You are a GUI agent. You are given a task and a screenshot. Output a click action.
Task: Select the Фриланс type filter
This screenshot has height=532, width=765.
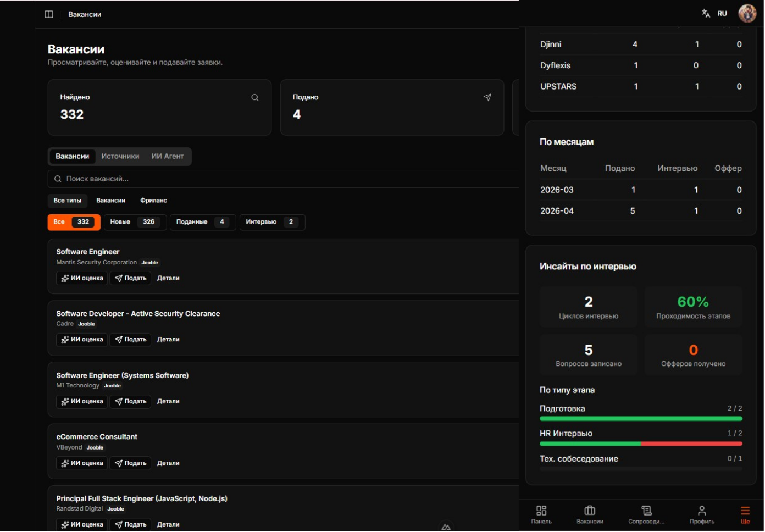(x=153, y=201)
